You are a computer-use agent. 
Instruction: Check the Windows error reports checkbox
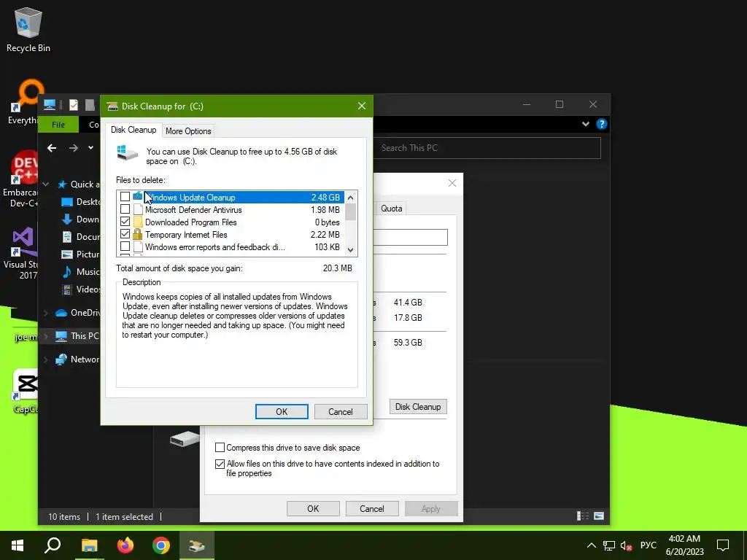coord(125,246)
